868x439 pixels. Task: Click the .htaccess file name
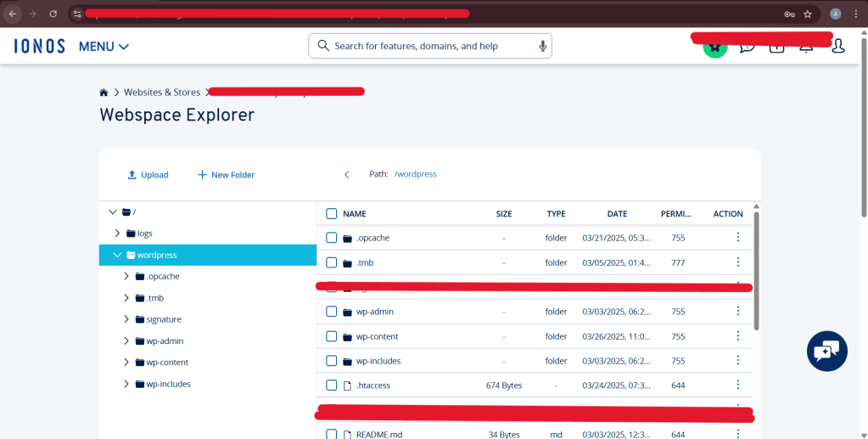click(x=373, y=386)
